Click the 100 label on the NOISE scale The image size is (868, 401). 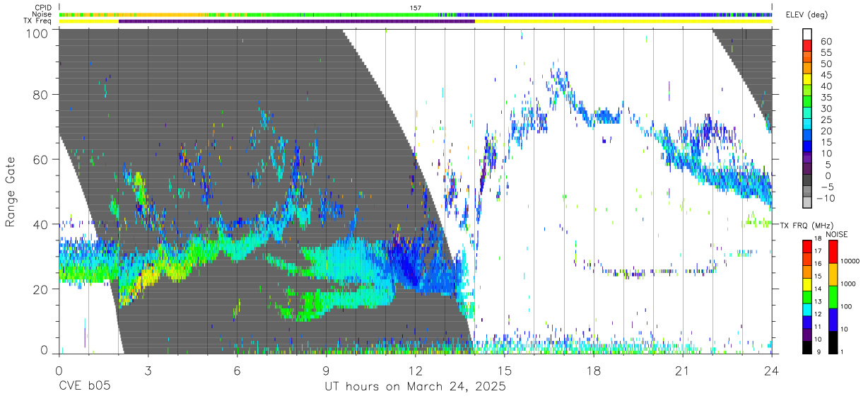846,306
